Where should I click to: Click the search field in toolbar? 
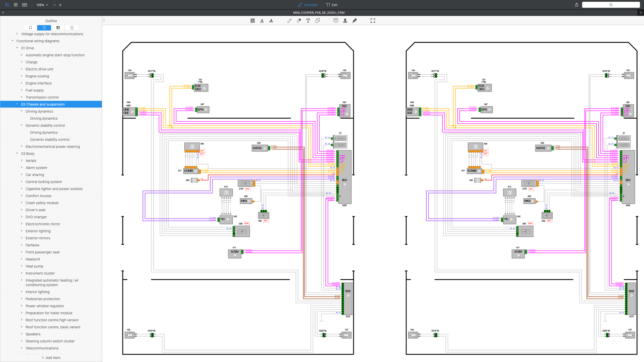click(x=611, y=5)
